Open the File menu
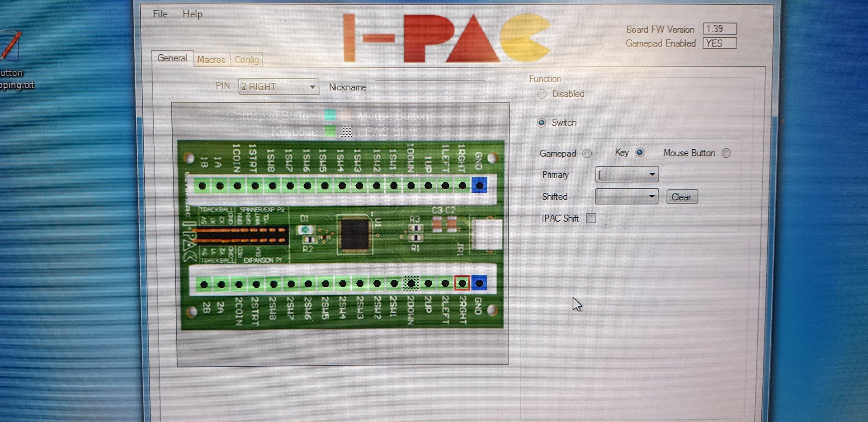The height and width of the screenshot is (422, 868). [160, 14]
